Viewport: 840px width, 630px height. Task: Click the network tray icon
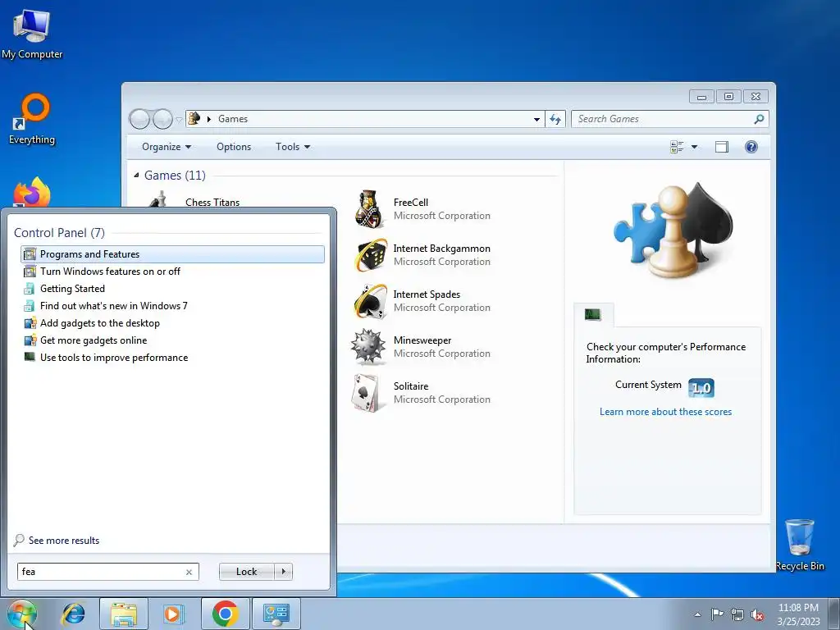pyautogui.click(x=737, y=614)
